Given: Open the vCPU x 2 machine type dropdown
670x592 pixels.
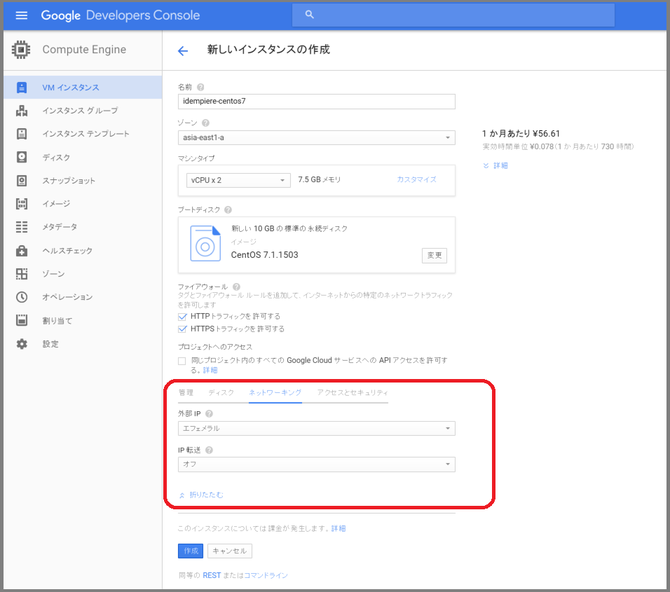Looking at the screenshot, I should point(238,180).
